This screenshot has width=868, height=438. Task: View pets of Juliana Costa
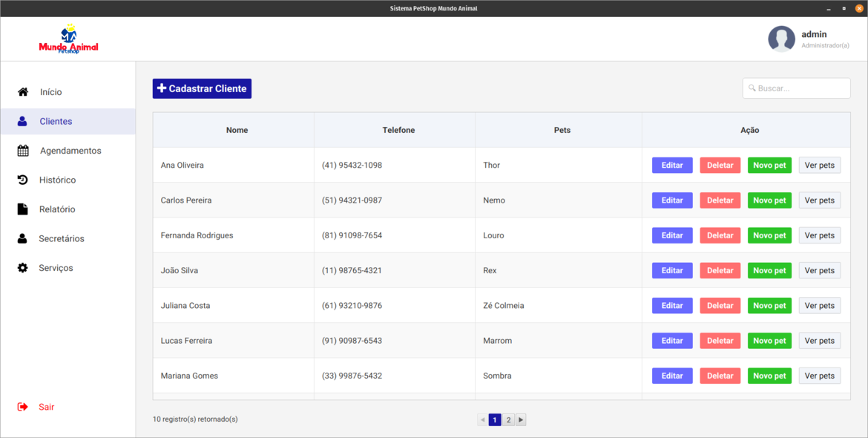[819, 306]
